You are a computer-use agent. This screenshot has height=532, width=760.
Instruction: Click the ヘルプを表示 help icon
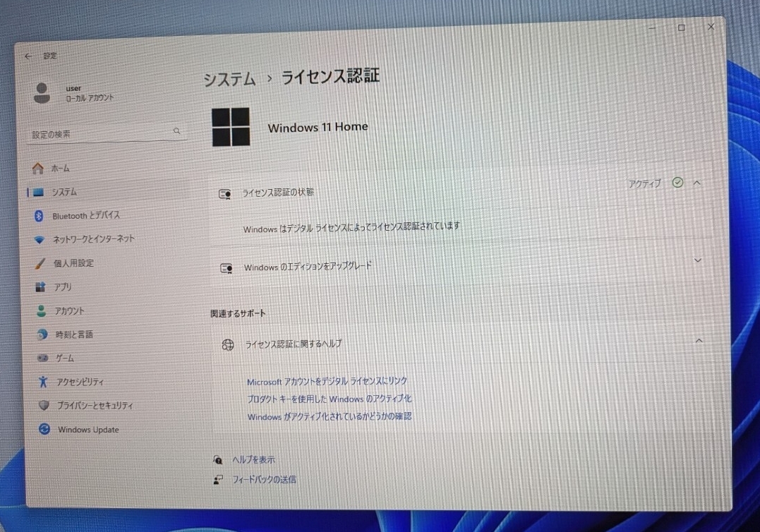coord(217,459)
